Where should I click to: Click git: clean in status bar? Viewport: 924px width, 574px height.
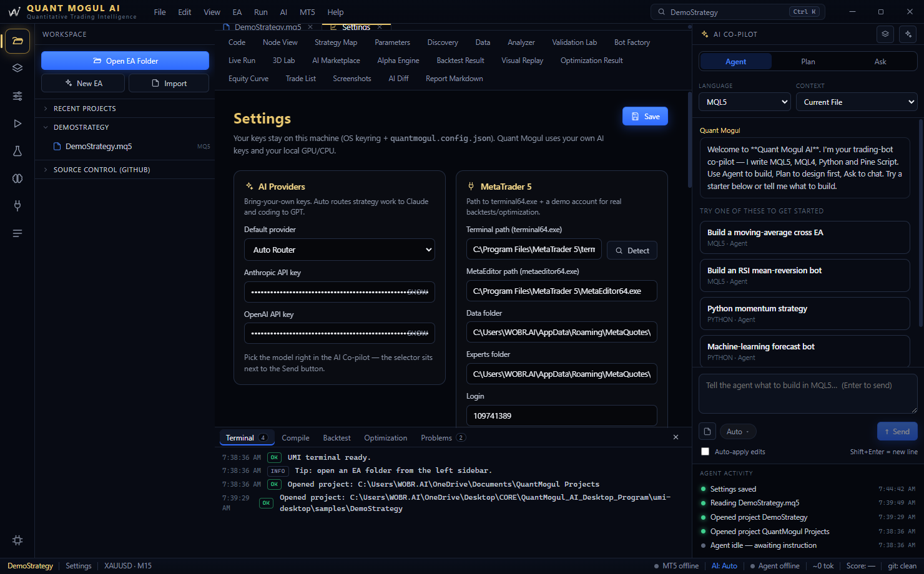(x=902, y=566)
